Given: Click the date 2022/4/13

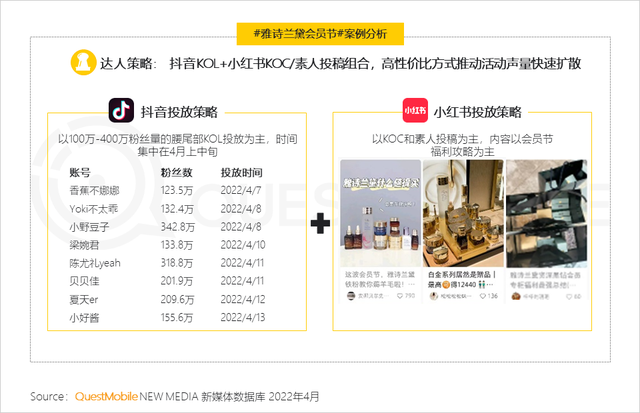Looking at the screenshot, I should point(243,318).
